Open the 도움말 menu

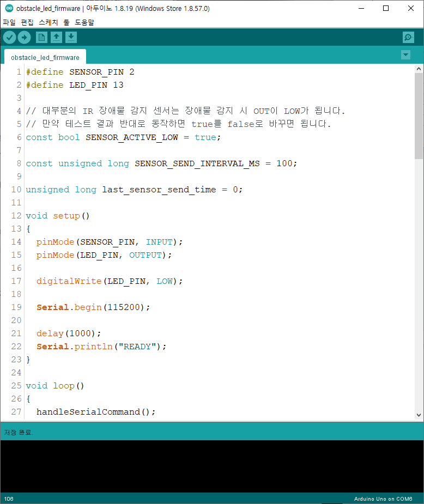pyautogui.click(x=84, y=22)
